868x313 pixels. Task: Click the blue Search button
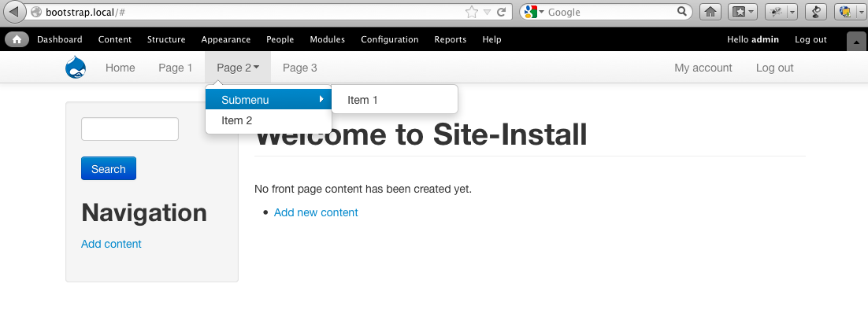[x=109, y=168]
